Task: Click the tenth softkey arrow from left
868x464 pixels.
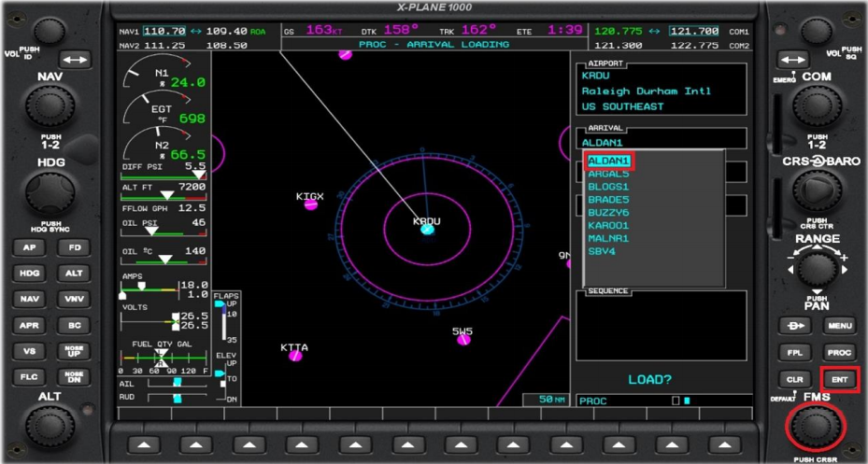Action: tap(619, 444)
